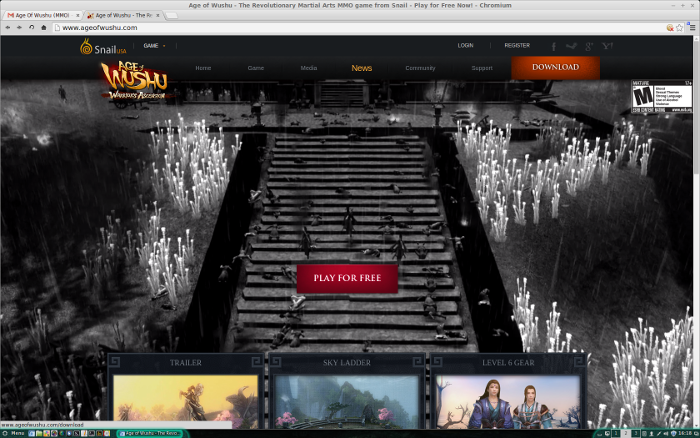Switch to workspace 3 in the pager
This screenshot has height=438, width=700.
coord(636,434)
